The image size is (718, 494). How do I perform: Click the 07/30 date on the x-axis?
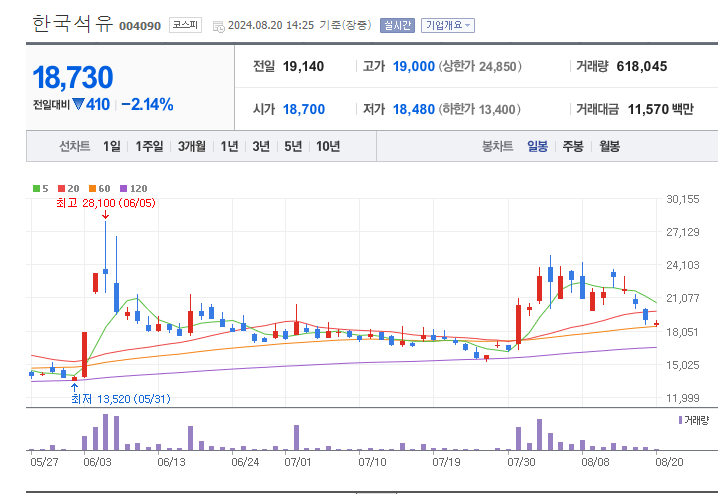click(x=521, y=461)
